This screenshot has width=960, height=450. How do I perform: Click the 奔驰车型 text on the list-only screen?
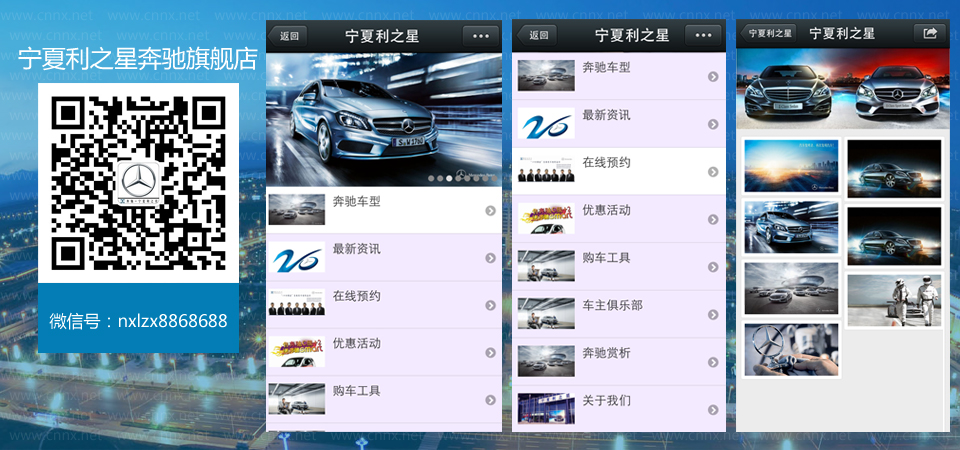pyautogui.click(x=606, y=67)
